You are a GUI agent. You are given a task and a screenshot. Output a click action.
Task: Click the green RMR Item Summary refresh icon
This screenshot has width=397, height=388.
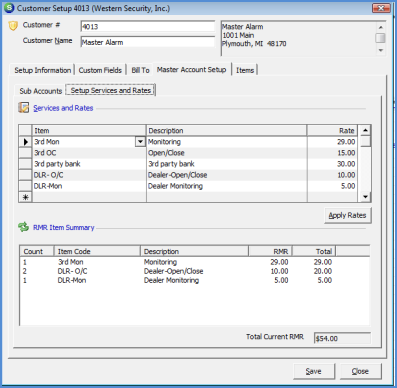click(x=23, y=227)
